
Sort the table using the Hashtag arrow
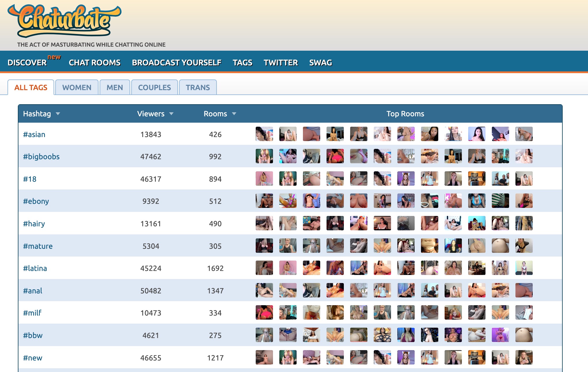coord(58,114)
